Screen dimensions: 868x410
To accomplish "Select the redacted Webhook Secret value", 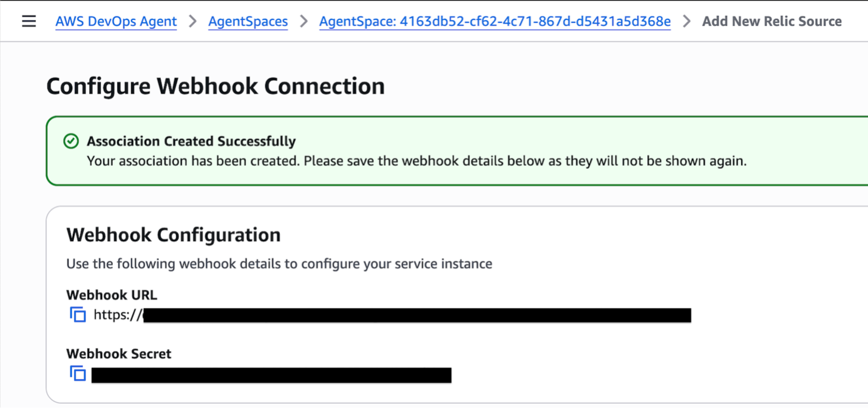I will click(271, 375).
